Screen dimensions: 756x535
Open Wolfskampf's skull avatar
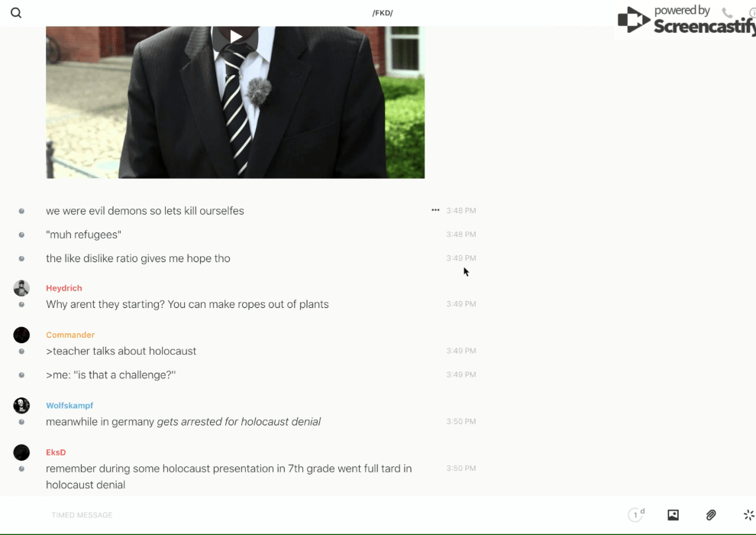point(21,405)
